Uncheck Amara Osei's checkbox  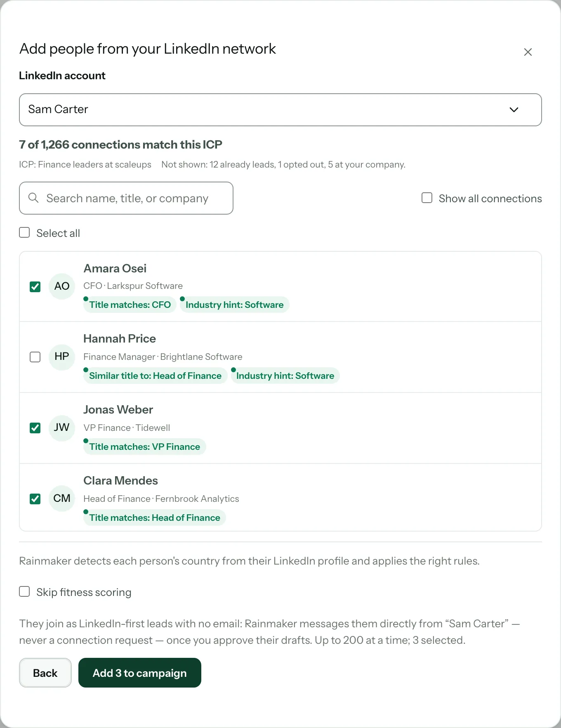pyautogui.click(x=35, y=286)
